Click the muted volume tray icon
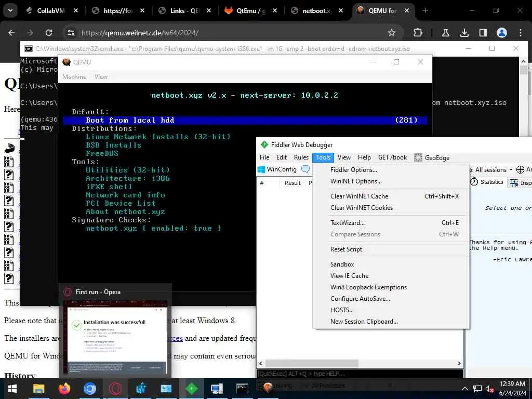The height and width of the screenshot is (399, 532). pos(489,389)
